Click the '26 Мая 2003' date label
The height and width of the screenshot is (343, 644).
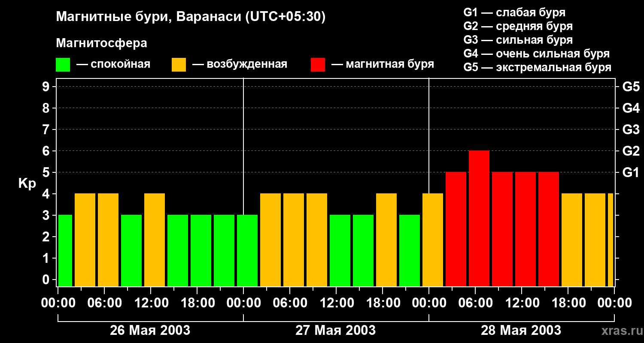[x=150, y=330]
